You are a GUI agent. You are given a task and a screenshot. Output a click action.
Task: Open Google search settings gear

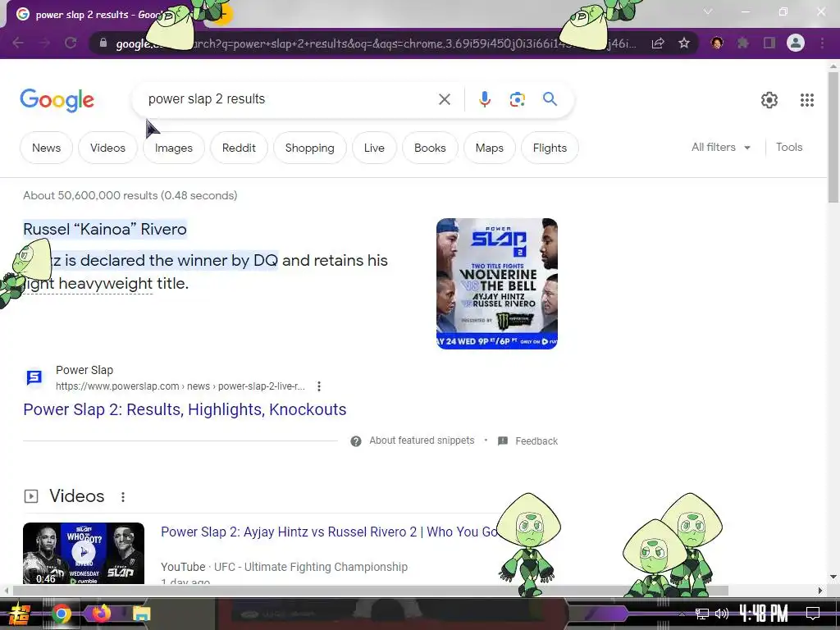(x=769, y=99)
